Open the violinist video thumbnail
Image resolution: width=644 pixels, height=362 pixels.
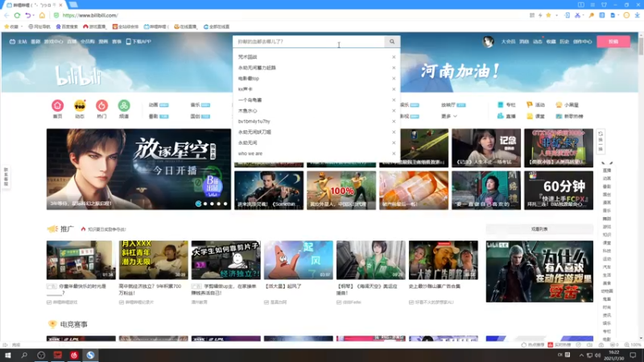pyautogui.click(x=269, y=191)
